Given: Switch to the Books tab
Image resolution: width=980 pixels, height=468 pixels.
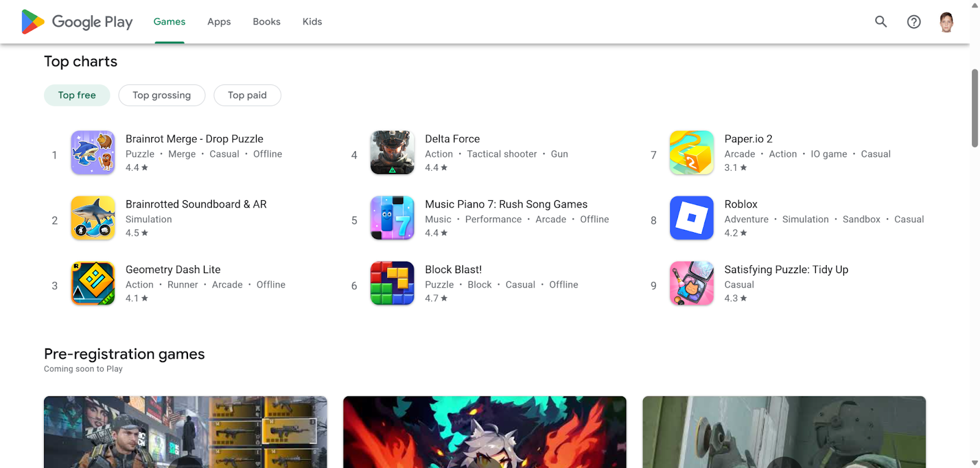Looking at the screenshot, I should [x=266, y=21].
